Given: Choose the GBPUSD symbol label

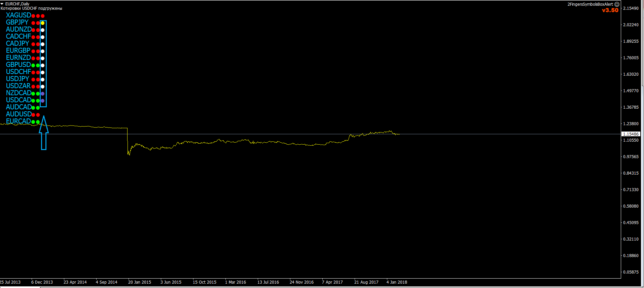Looking at the screenshot, I should 19,65.
